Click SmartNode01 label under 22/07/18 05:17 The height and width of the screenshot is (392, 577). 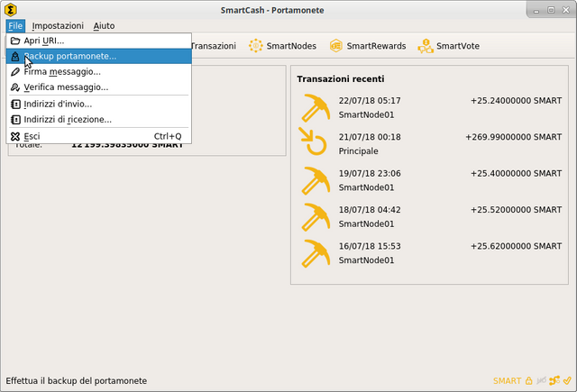click(367, 114)
